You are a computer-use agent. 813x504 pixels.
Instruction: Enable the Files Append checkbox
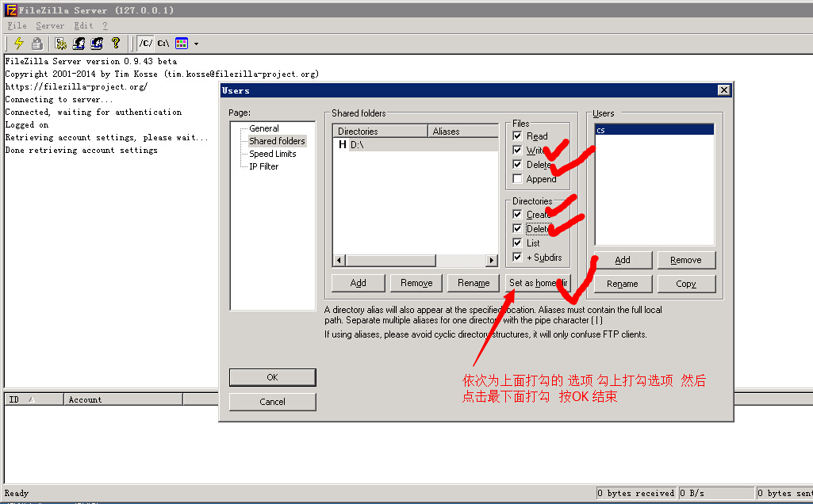(517, 179)
